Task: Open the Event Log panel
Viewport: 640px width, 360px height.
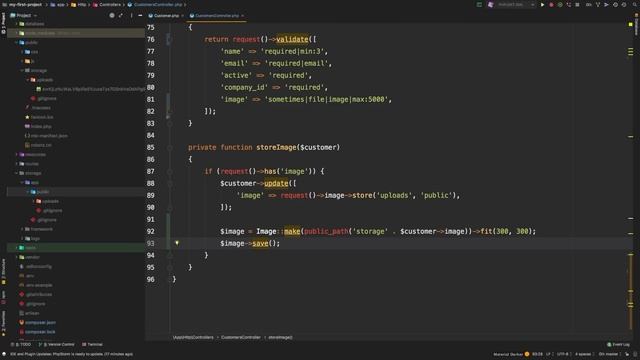Action: click(x=618, y=344)
